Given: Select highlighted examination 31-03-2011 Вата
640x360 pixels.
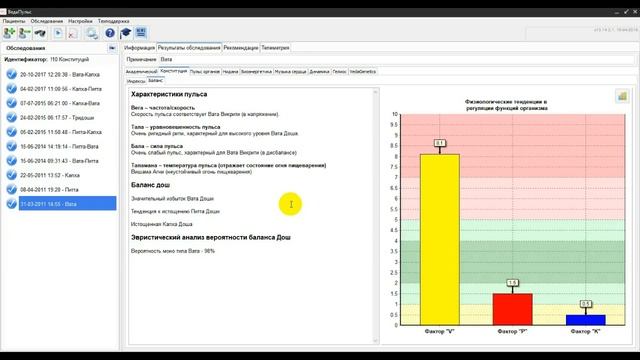Looking at the screenshot, I should tap(67, 204).
